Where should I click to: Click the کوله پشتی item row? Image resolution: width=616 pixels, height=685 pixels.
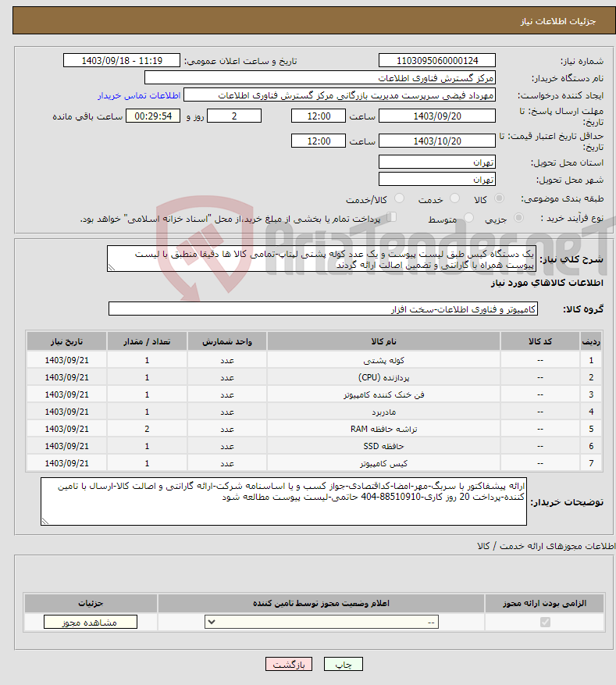click(315, 360)
